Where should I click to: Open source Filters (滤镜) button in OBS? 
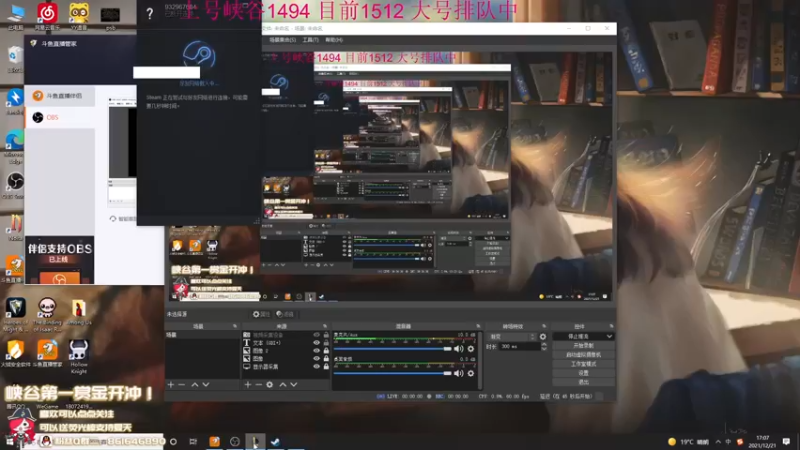click(285, 314)
